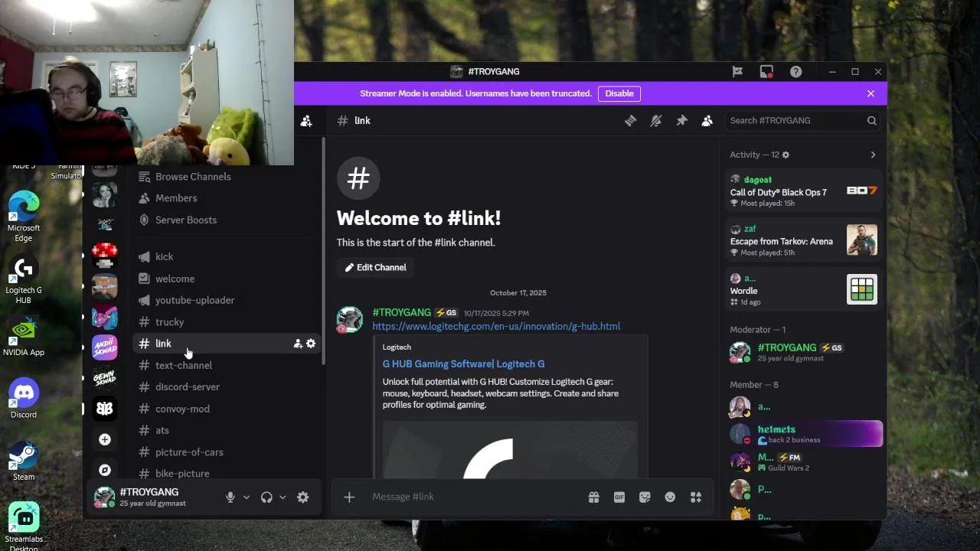Open the Wordle activity thumbnail

click(x=862, y=289)
